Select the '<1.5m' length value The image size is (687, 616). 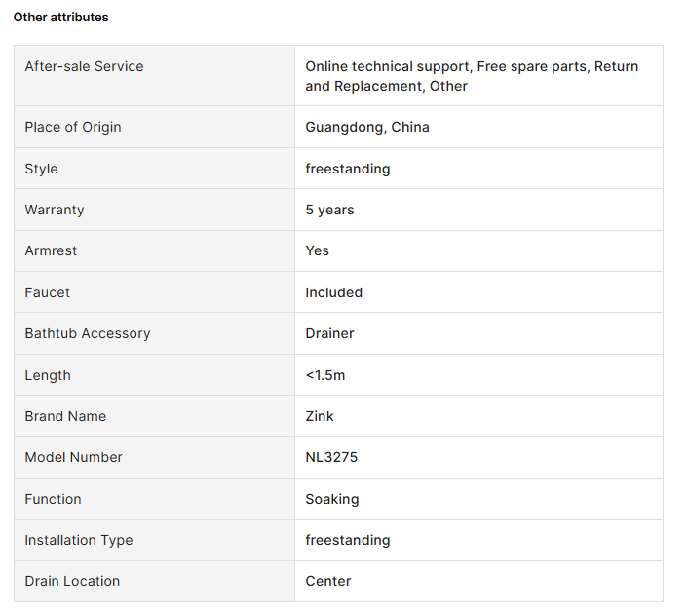tap(324, 375)
